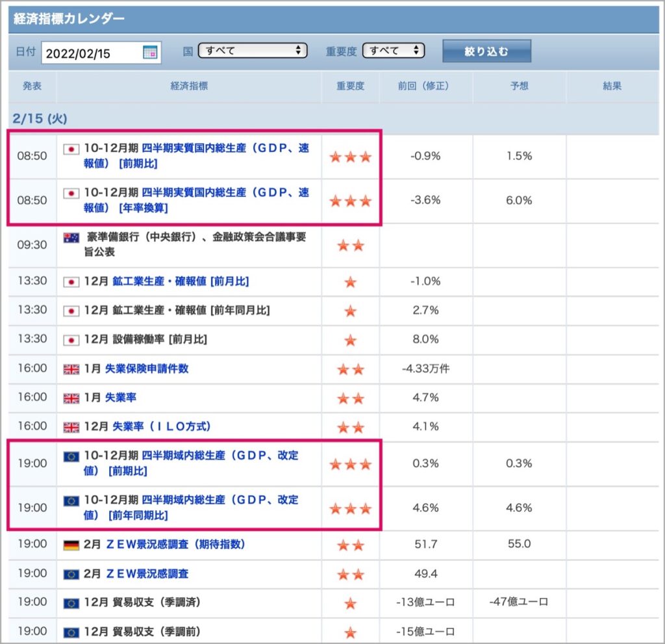
Task: Click EU flag beside 貿易収支（季調前）
Action: [71, 632]
